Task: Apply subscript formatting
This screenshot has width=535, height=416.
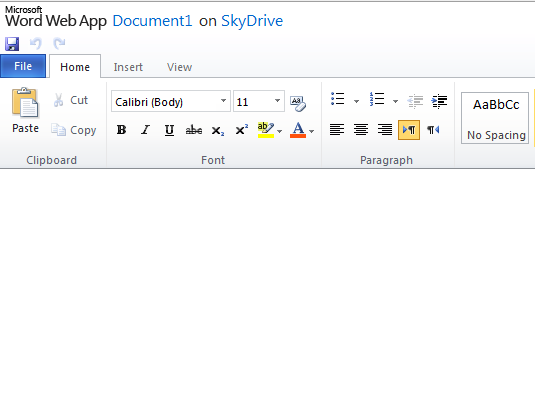Action: point(217,131)
